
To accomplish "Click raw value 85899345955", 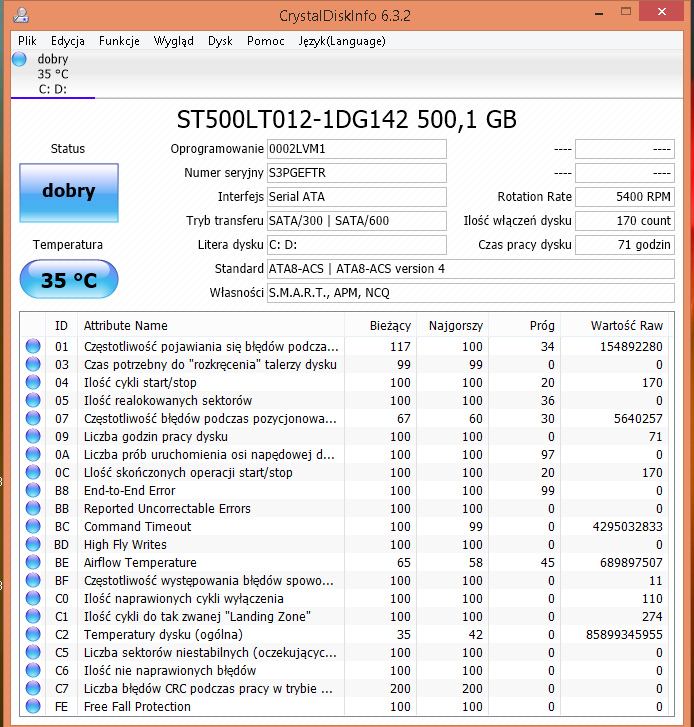I will [624, 634].
